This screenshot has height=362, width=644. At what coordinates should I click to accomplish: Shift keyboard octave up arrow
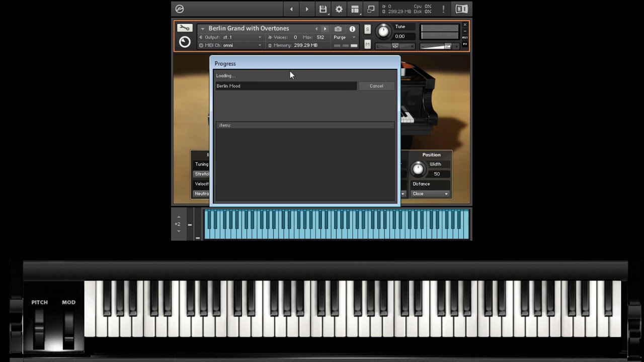pos(179,217)
